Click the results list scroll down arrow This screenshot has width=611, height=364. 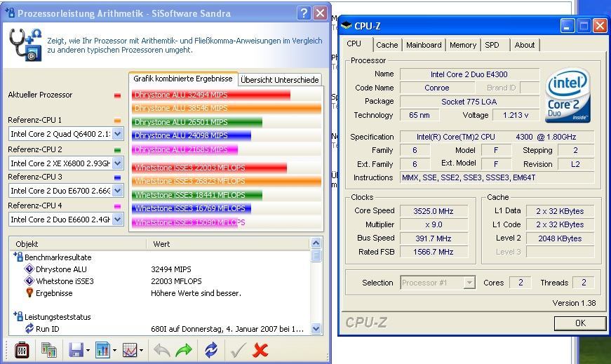[x=316, y=328]
